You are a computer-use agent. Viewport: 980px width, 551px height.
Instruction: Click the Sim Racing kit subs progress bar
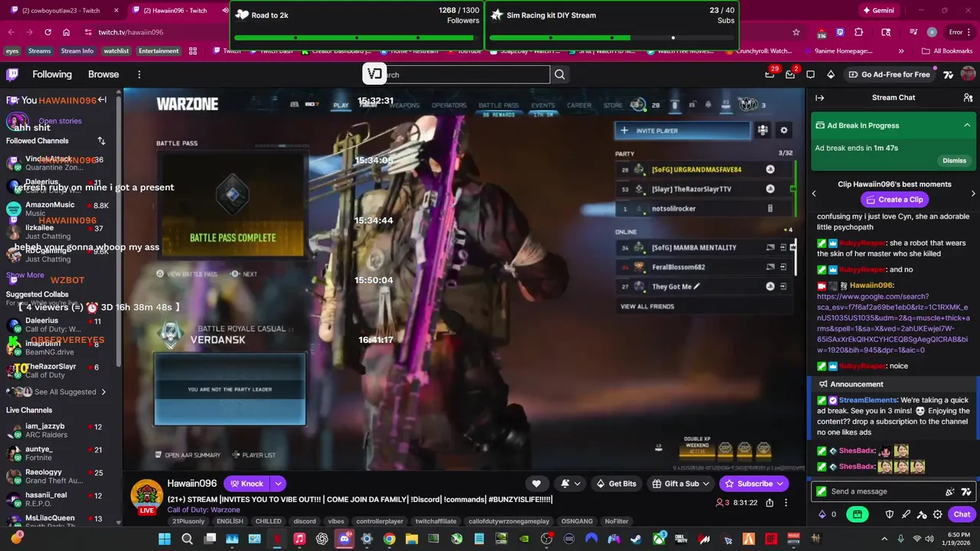612,37
